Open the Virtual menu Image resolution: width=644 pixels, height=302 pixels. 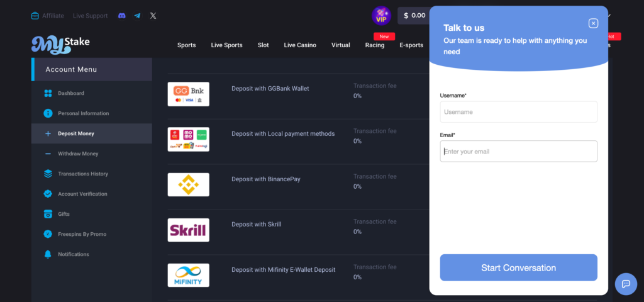tap(341, 45)
